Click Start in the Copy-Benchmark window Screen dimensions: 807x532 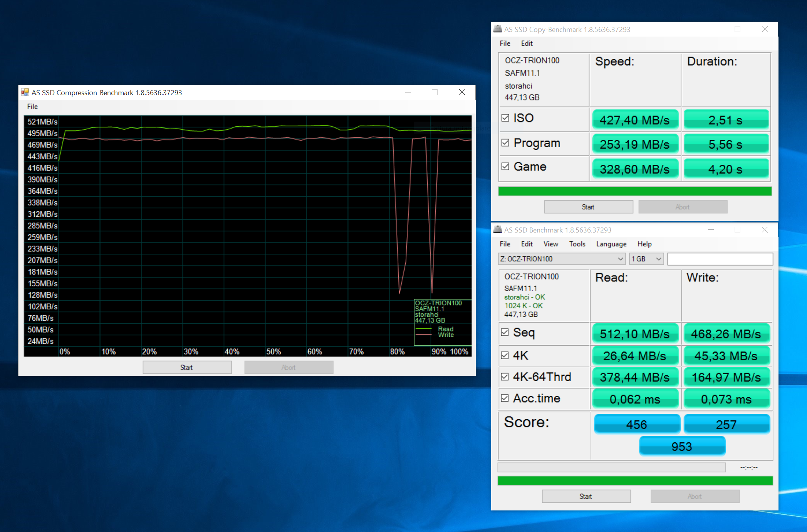pyautogui.click(x=588, y=207)
